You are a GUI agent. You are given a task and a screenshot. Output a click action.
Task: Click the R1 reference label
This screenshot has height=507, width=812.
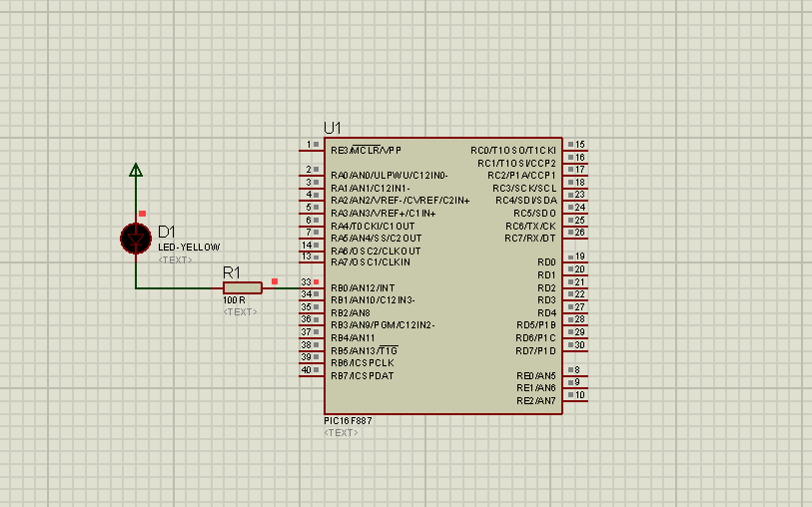click(232, 272)
